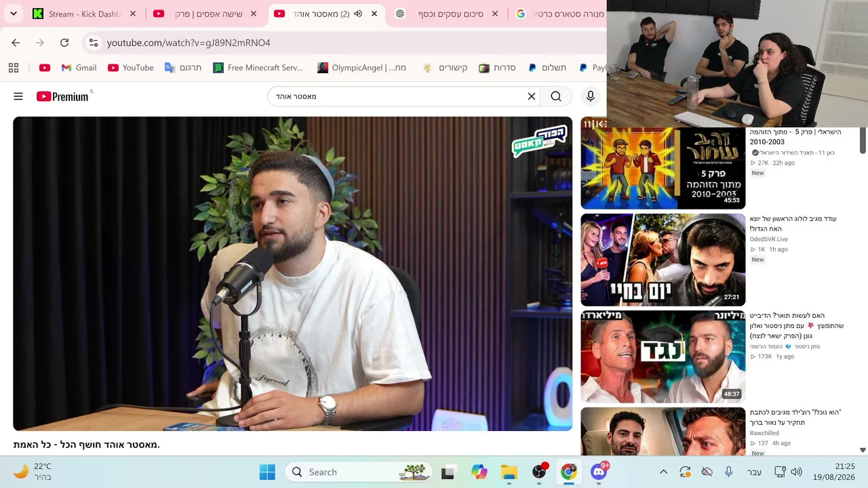
Task: Switch to Chrome on the taskbar
Action: click(x=569, y=472)
